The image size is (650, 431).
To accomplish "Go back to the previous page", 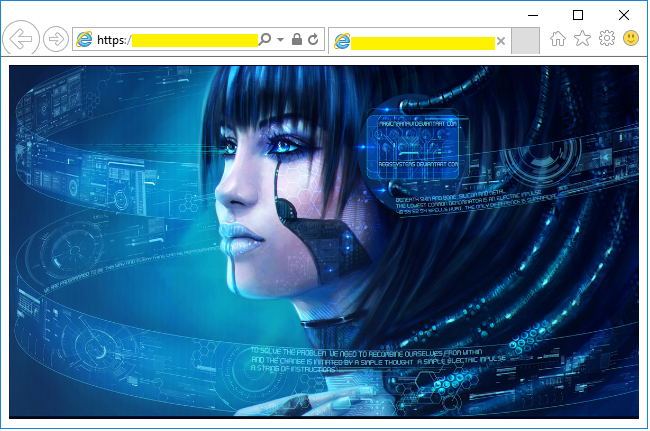I will (21, 39).
